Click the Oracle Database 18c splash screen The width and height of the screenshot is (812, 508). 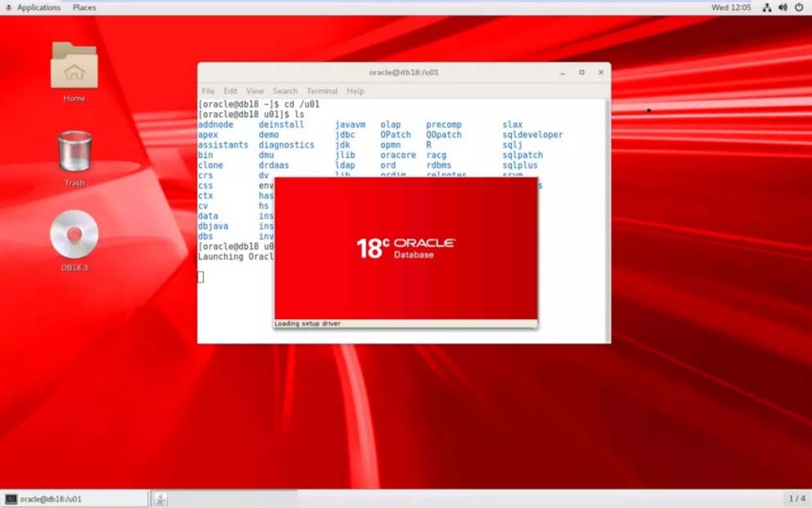(x=406, y=249)
